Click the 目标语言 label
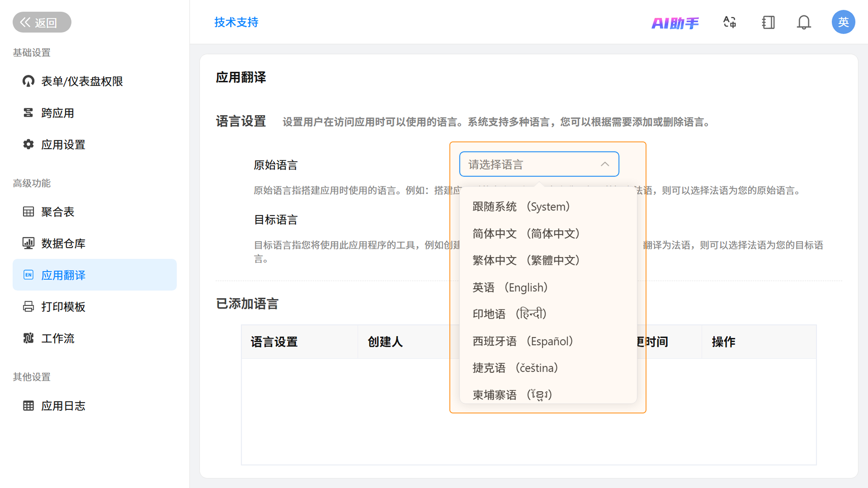The height and width of the screenshot is (488, 868). pos(276,220)
